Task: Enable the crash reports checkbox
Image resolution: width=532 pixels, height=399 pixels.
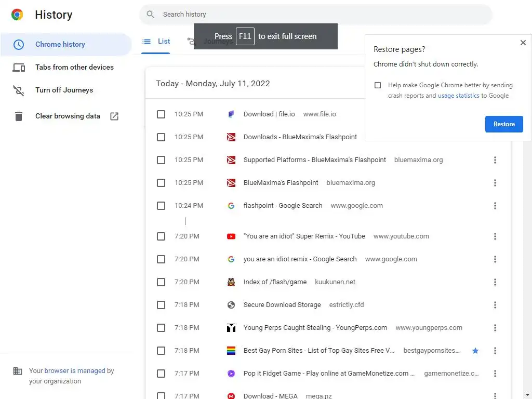Action: point(378,85)
